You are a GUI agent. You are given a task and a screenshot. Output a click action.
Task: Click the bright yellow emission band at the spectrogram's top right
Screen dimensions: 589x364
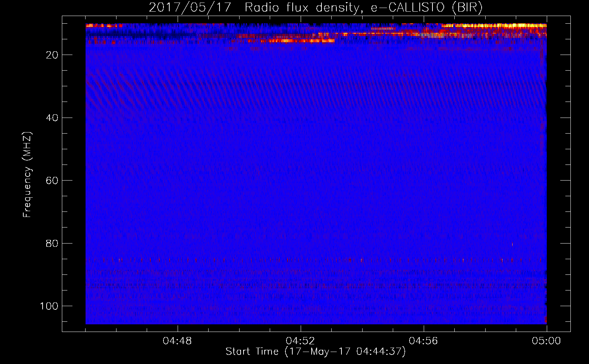tap(494, 26)
